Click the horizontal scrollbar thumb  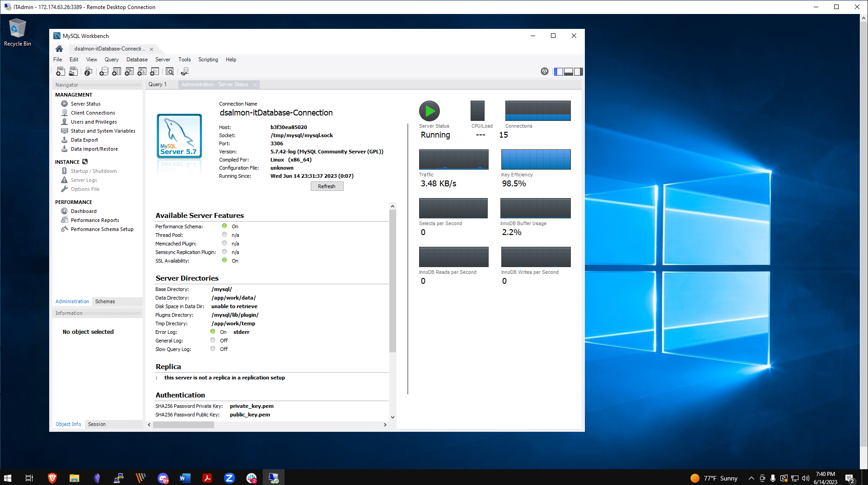(x=183, y=425)
